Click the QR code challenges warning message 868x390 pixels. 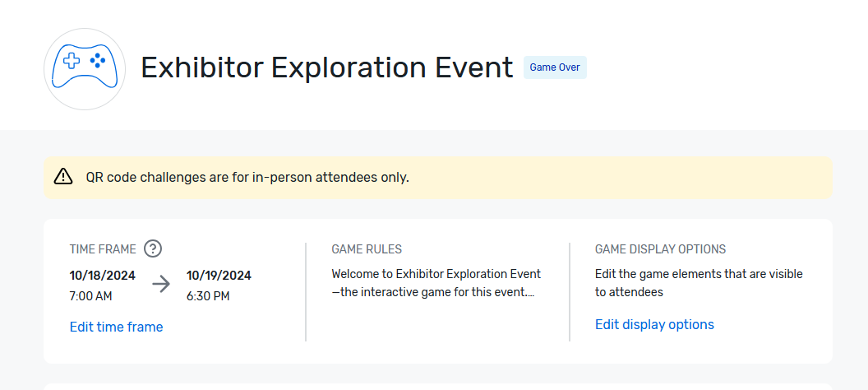(247, 178)
